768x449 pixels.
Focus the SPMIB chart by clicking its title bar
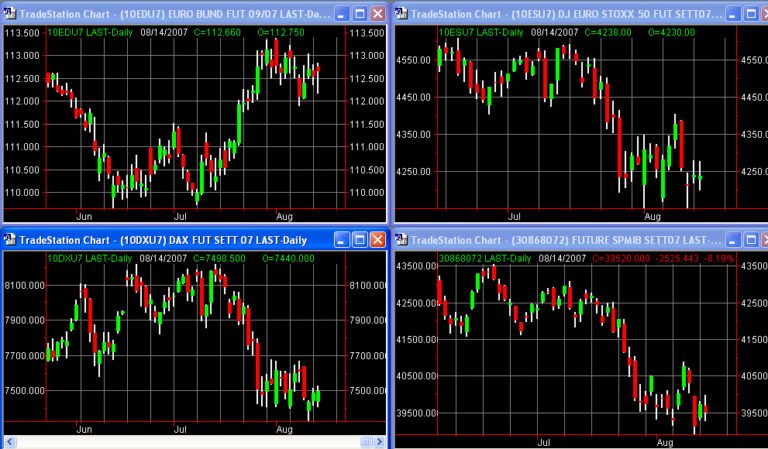click(560, 240)
